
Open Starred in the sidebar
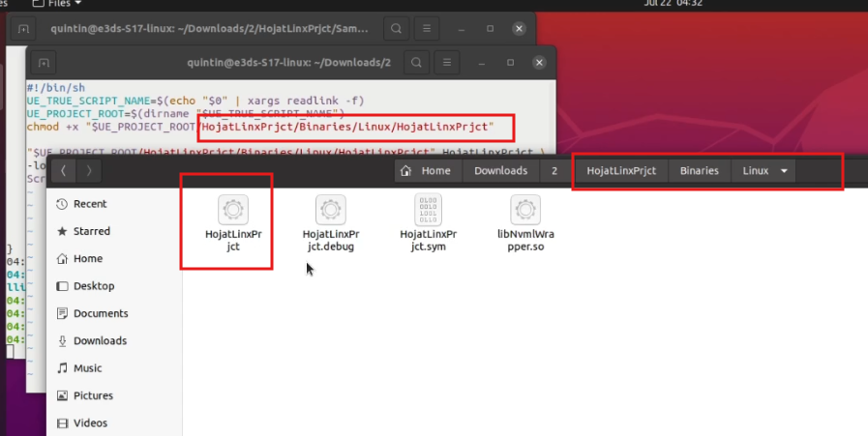click(x=91, y=231)
